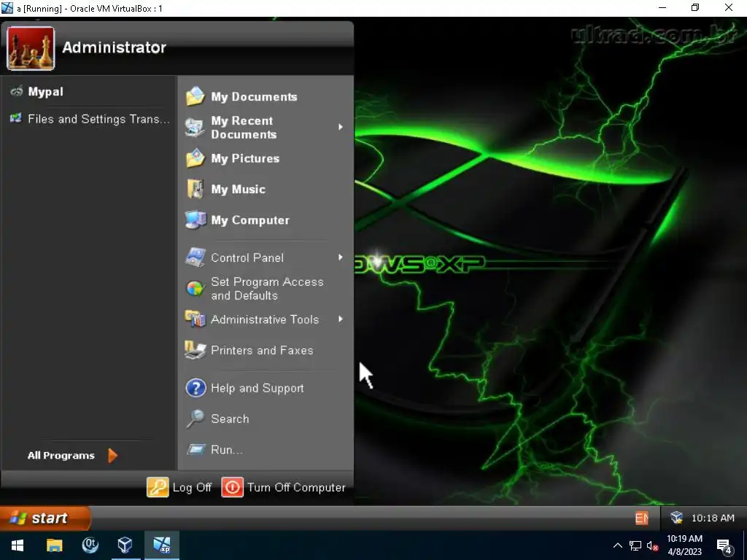Click the Log Off button text

pos(192,487)
